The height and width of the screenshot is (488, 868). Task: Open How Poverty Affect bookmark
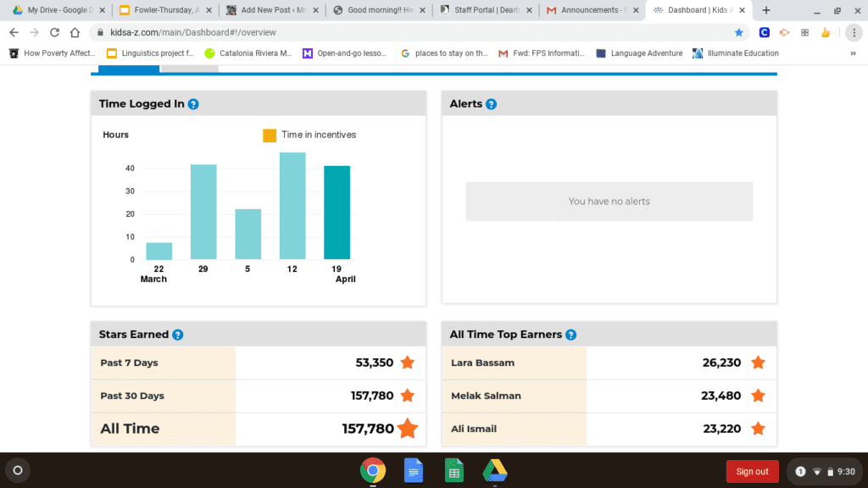(x=52, y=53)
